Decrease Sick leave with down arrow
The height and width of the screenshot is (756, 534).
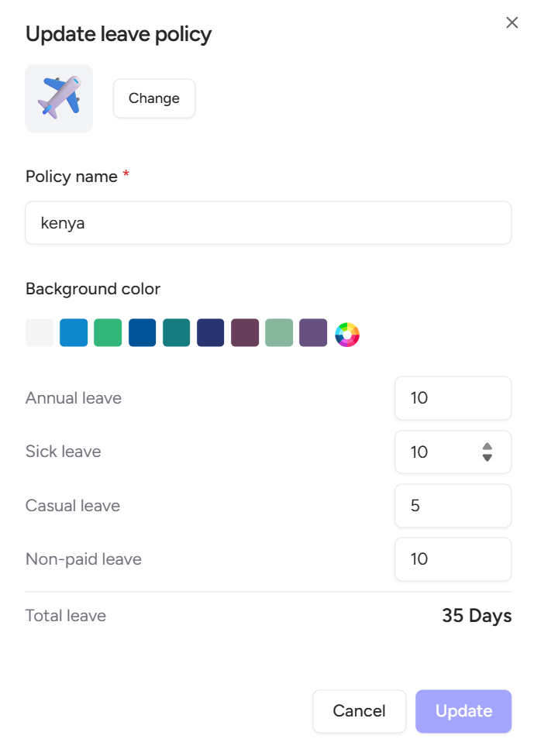[x=487, y=458]
